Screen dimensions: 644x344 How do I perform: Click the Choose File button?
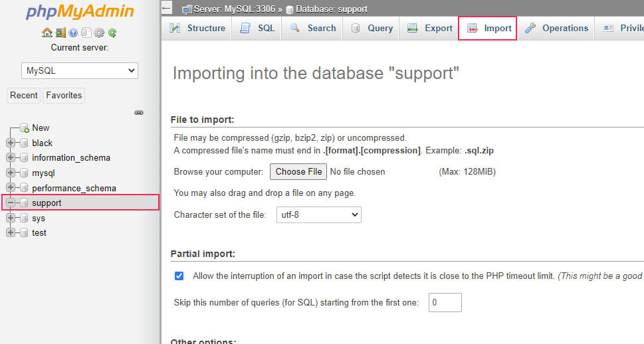click(x=298, y=171)
